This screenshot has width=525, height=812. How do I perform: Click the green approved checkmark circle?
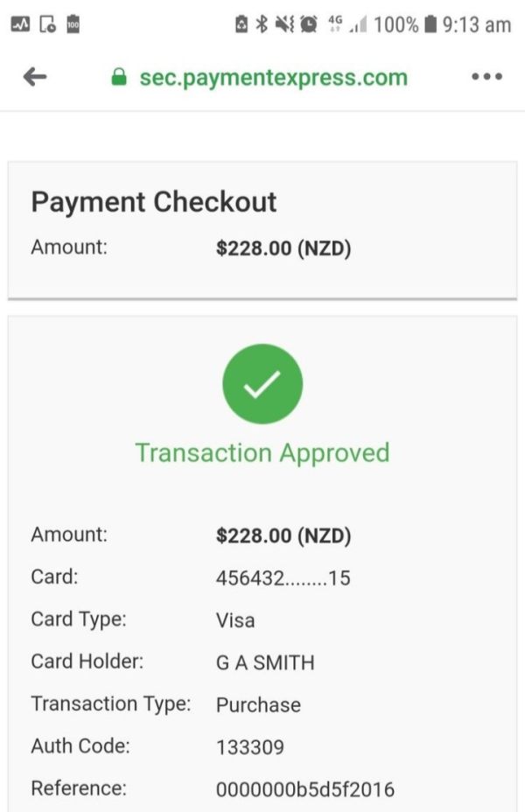coord(262,383)
